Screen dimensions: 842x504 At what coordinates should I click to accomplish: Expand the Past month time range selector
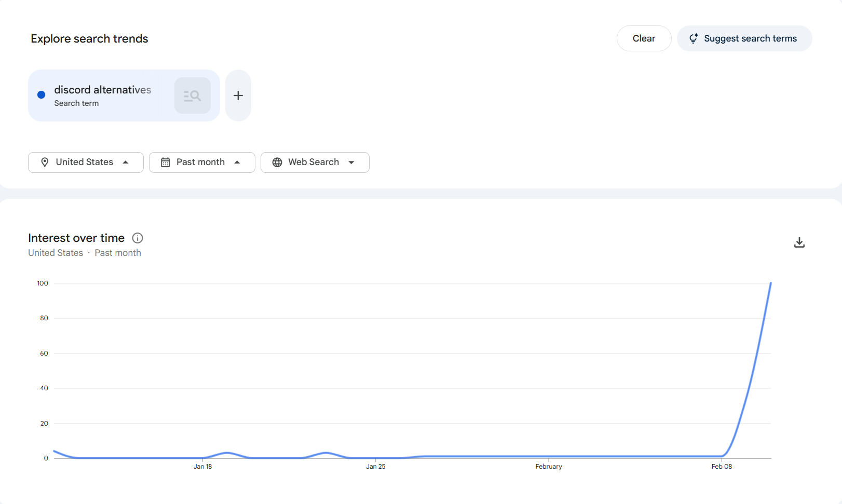(202, 162)
